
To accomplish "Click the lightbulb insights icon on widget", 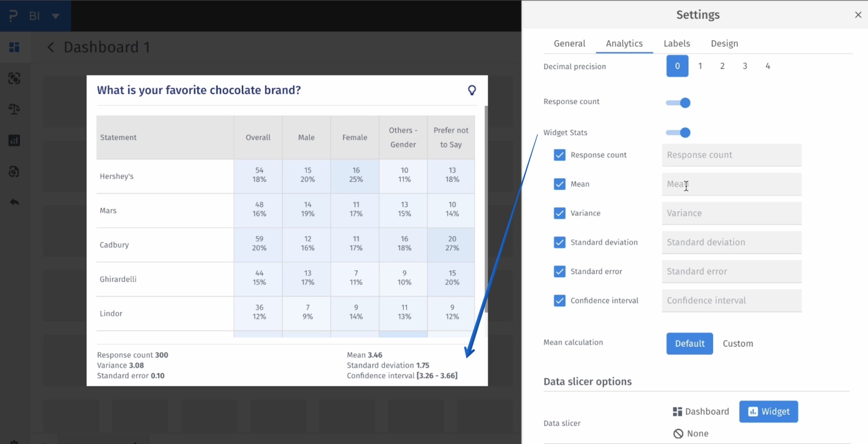I will 472,90.
